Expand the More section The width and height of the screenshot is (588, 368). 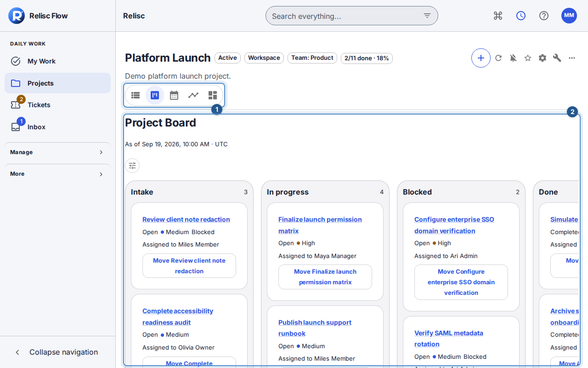click(57, 174)
